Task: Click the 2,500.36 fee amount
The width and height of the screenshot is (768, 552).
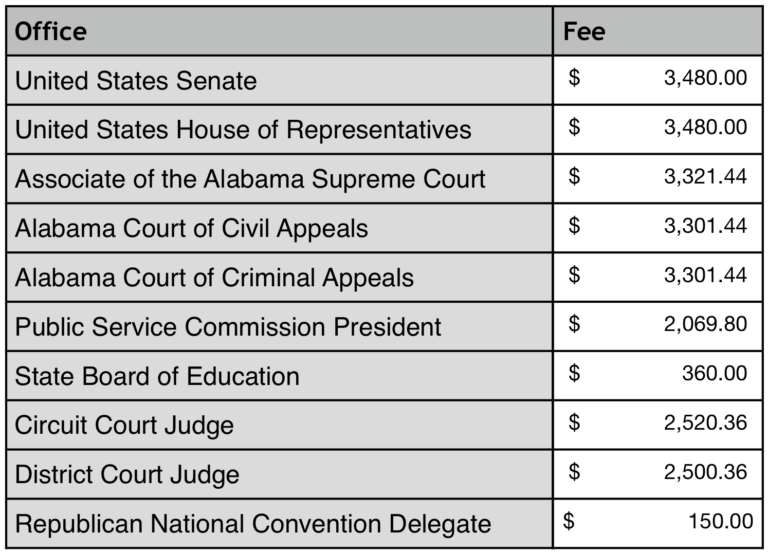Action: point(705,472)
